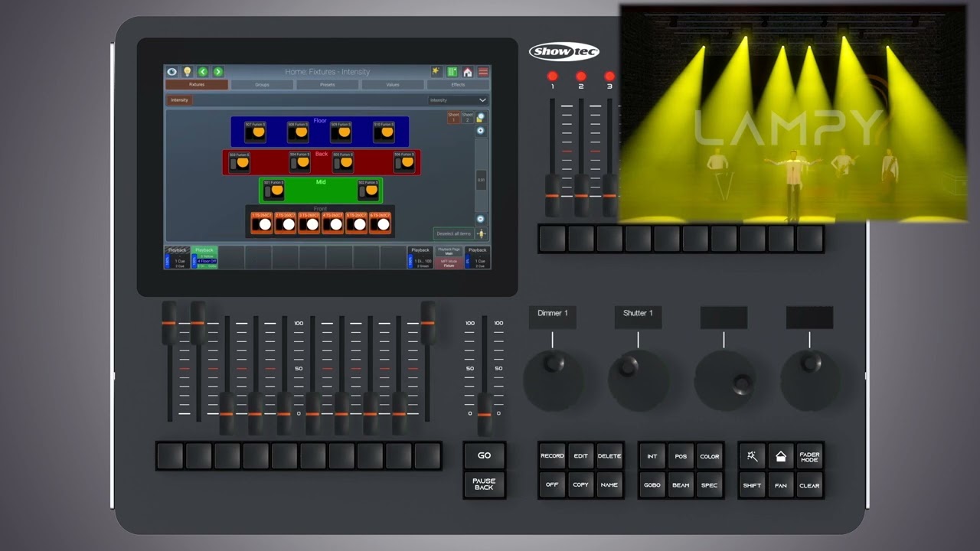Open the red hamburger menu

(483, 72)
